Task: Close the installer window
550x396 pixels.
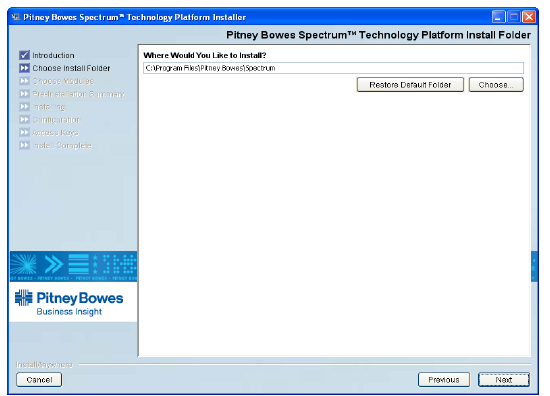Action: coord(529,17)
